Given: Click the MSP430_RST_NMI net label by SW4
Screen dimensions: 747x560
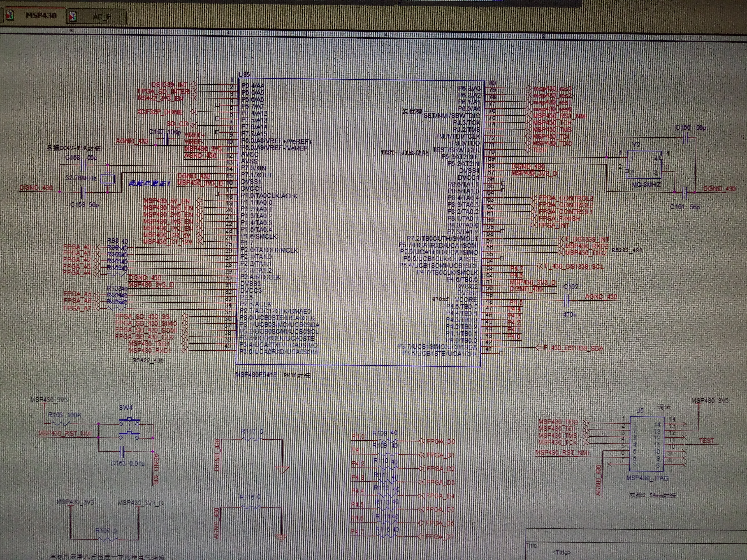Looking at the screenshot, I should point(65,433).
